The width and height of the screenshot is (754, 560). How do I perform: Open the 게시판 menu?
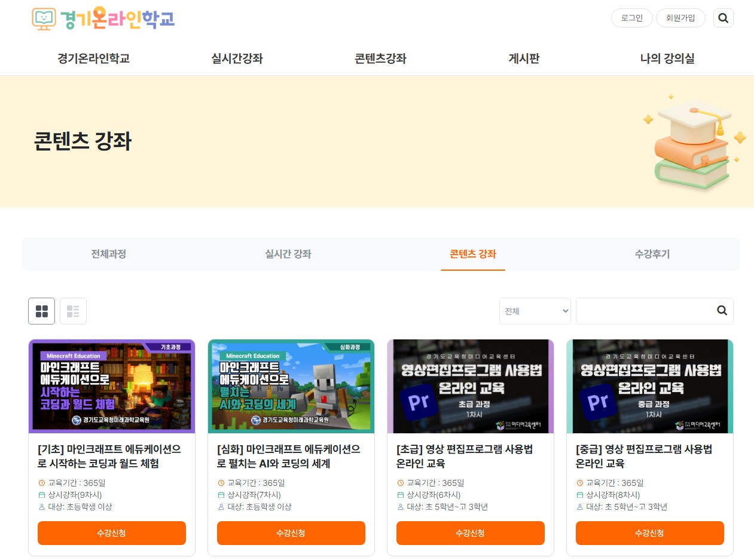tap(524, 59)
